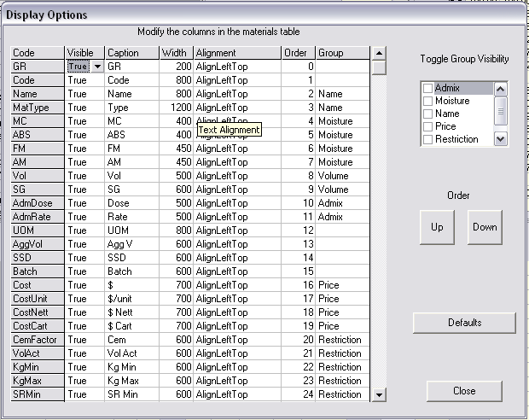Click the Group cell for AdmDose row
529x420 pixels.
click(343, 203)
